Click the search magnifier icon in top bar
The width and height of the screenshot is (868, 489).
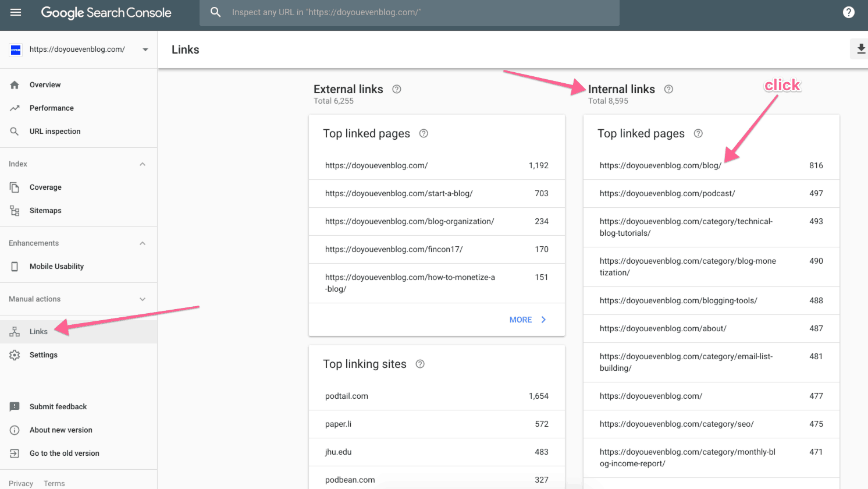pos(215,12)
